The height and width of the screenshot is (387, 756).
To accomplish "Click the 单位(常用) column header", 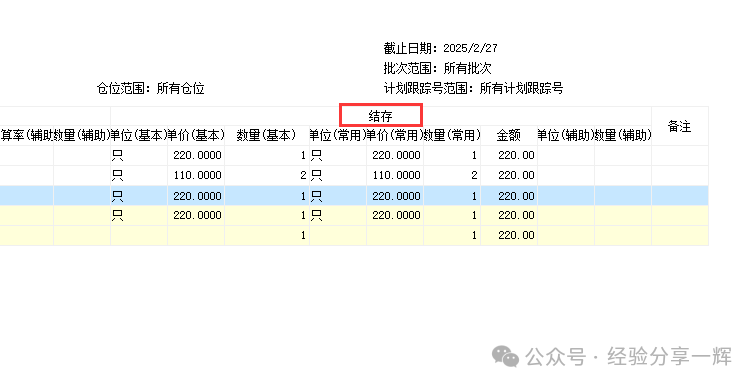I will coord(338,135).
